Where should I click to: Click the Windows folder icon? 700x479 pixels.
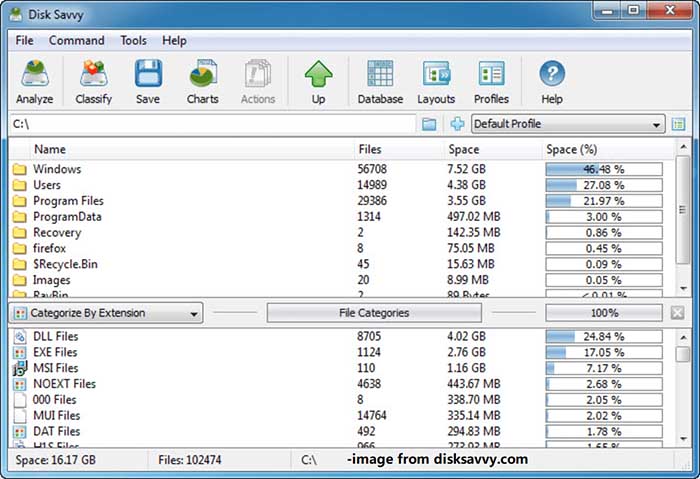tap(19, 169)
